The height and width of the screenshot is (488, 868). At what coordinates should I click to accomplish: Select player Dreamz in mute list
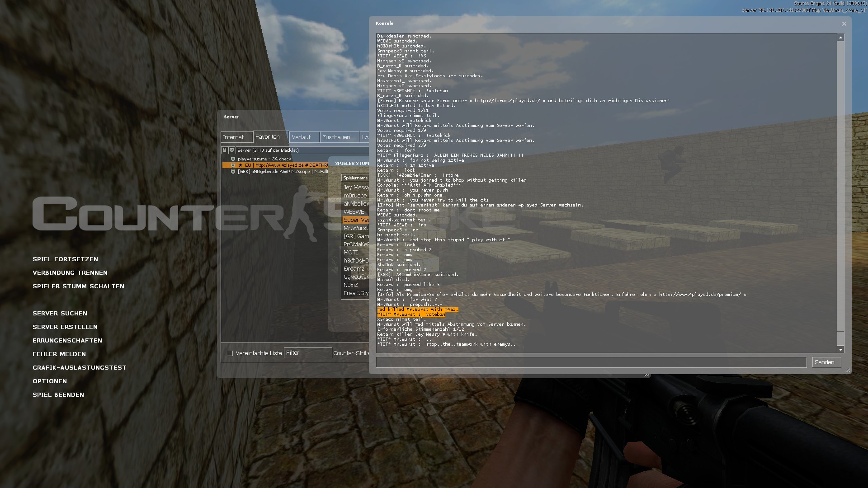tap(356, 269)
